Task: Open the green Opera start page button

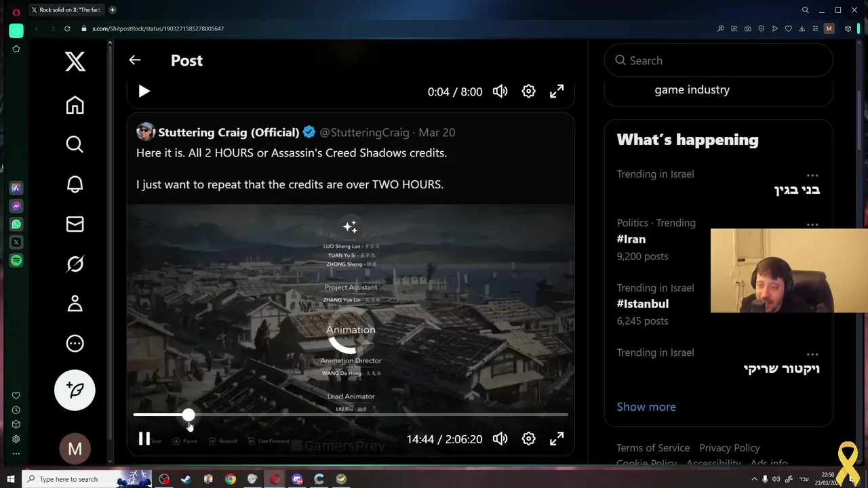Action: (16, 30)
